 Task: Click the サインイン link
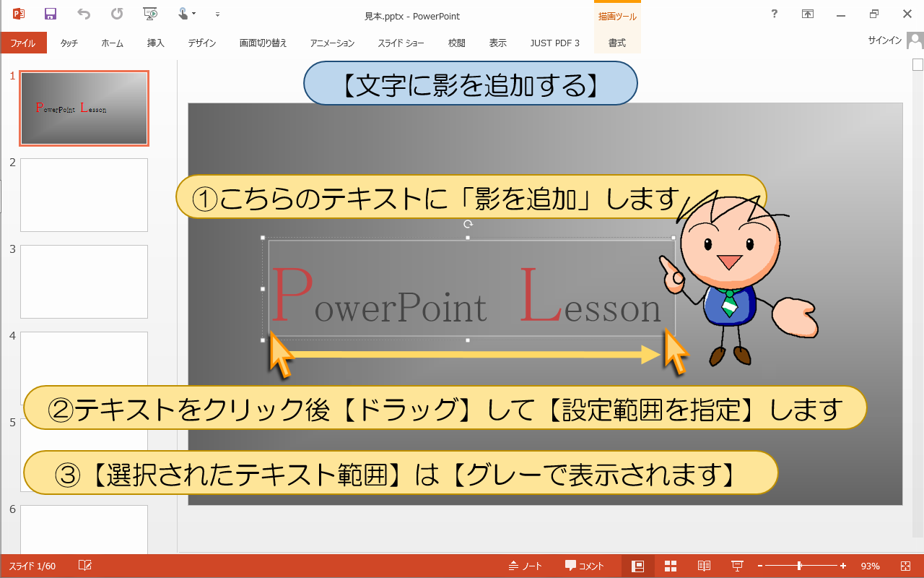point(885,41)
